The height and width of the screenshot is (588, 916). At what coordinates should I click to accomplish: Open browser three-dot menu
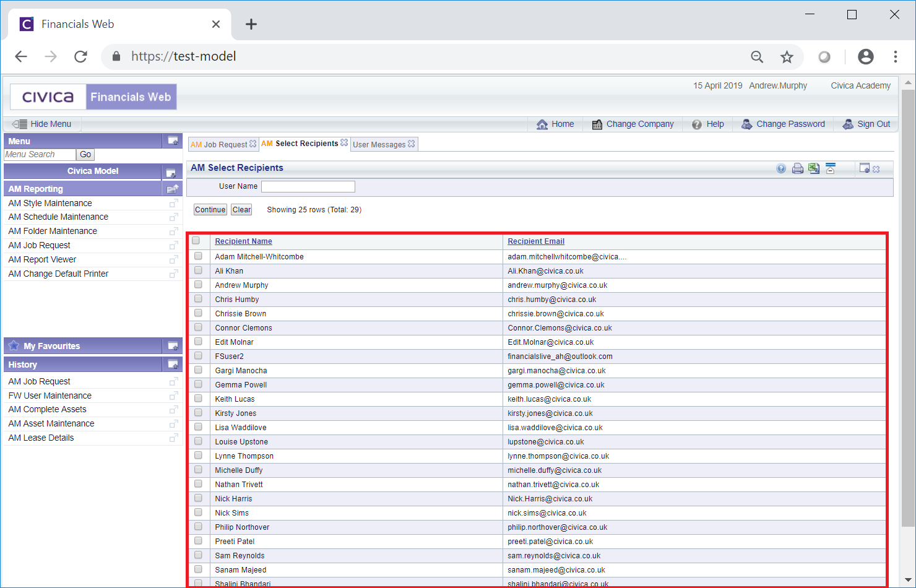pos(896,57)
